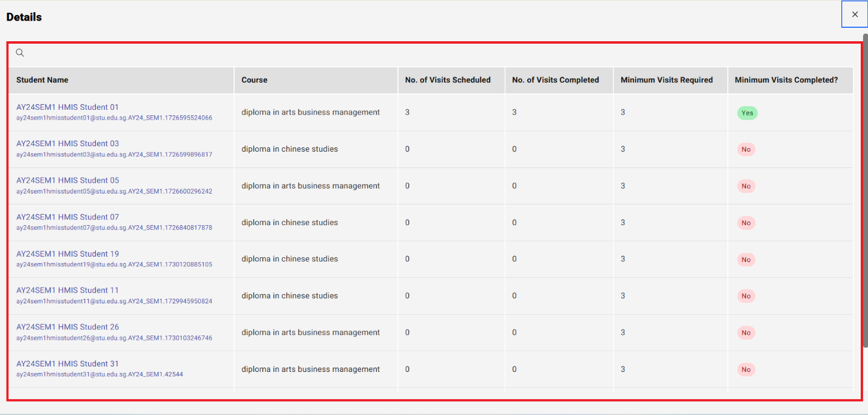Close the Details dialog
868x415 pixels.
[855, 15]
